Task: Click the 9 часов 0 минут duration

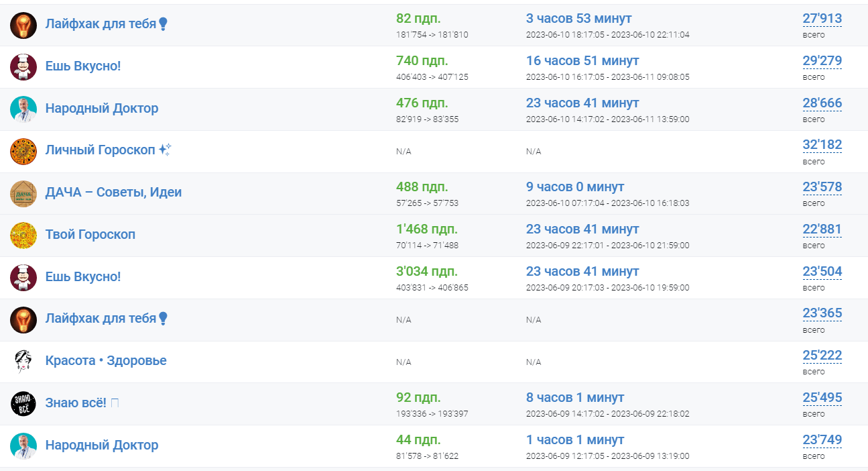Action: pos(574,187)
